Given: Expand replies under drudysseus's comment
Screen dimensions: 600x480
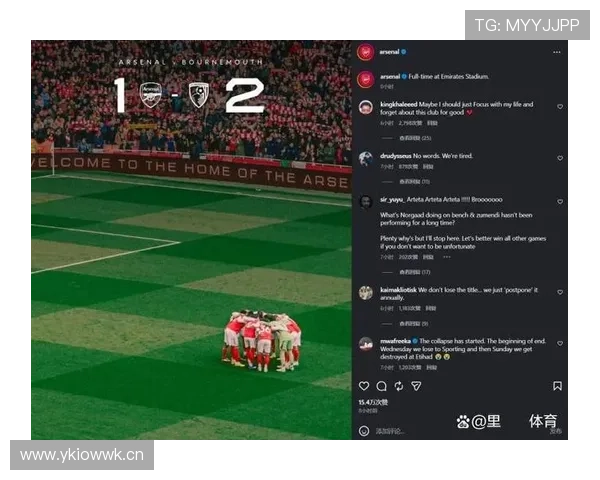Looking at the screenshot, I should click(414, 181).
